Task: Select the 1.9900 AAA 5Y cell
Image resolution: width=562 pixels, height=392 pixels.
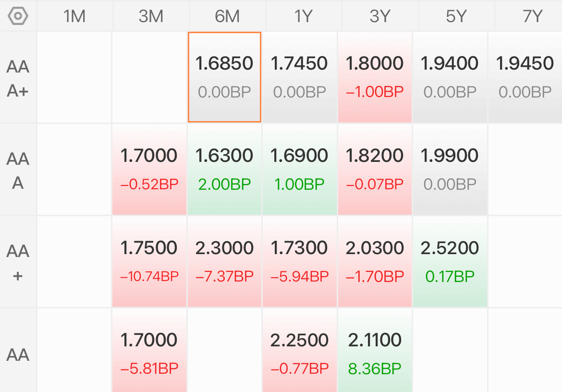Action: tap(450, 170)
